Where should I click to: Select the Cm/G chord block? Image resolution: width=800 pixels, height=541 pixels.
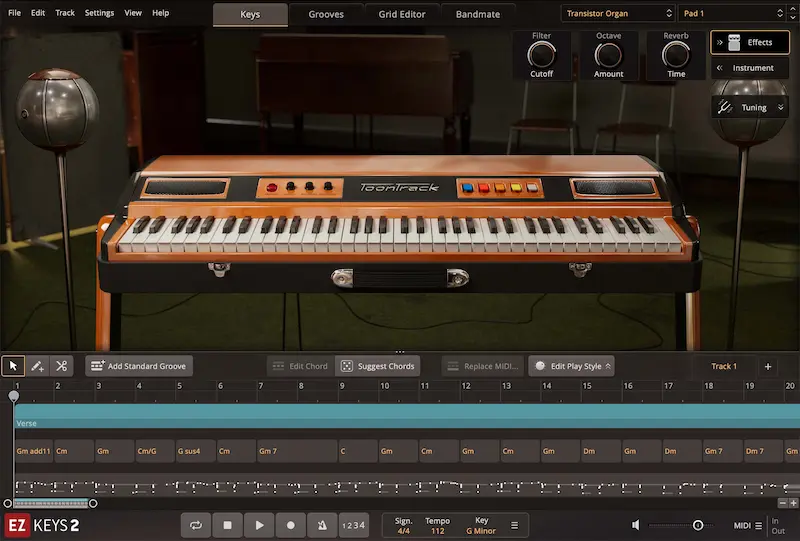(x=155, y=451)
